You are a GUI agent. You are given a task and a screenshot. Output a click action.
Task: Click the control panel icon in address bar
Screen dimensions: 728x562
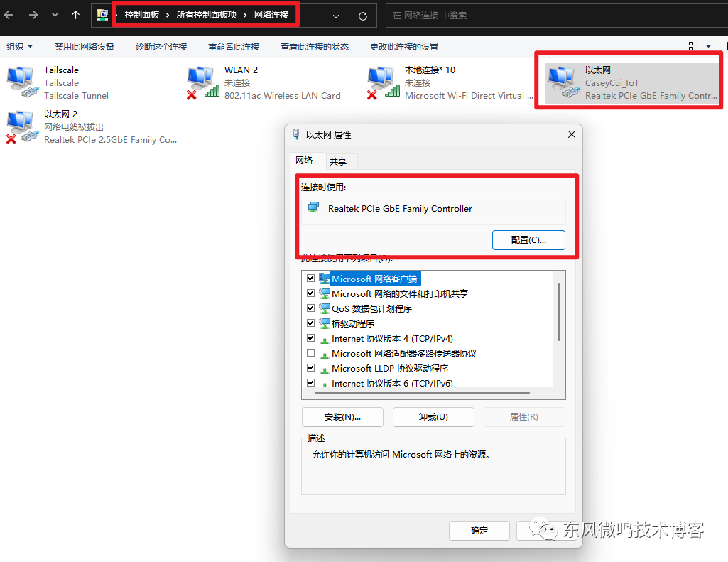click(x=102, y=15)
